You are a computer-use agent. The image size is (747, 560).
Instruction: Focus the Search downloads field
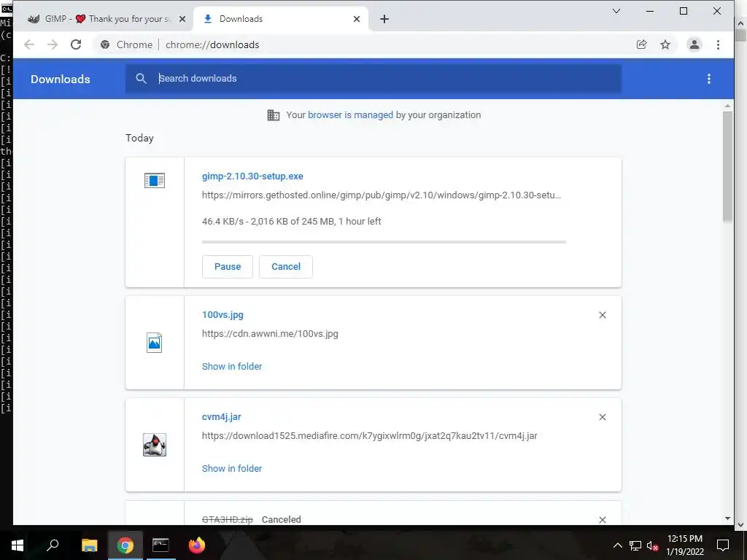pos(373,79)
